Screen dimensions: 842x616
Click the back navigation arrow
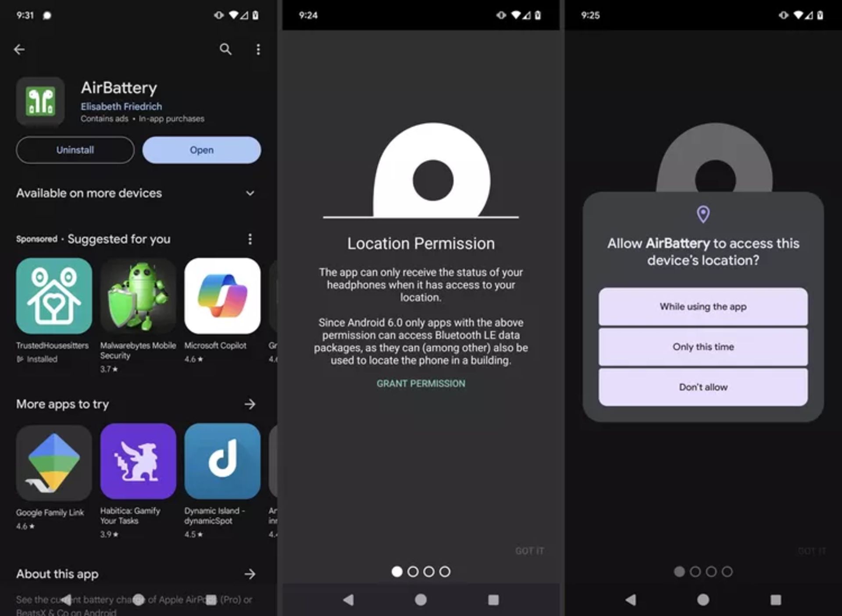coord(19,49)
